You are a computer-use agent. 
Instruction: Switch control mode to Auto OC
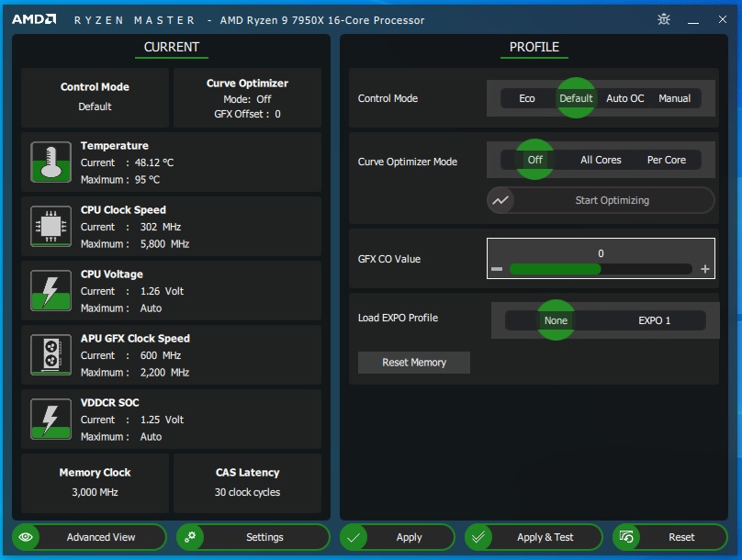[x=624, y=98]
